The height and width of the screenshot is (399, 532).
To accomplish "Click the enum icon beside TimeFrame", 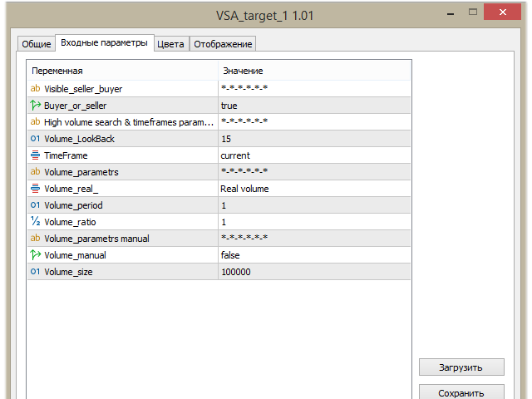I will (x=35, y=155).
